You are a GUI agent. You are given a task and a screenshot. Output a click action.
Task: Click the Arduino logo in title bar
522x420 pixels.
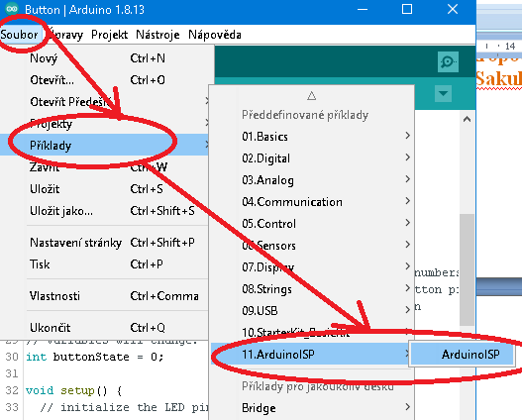12,9
